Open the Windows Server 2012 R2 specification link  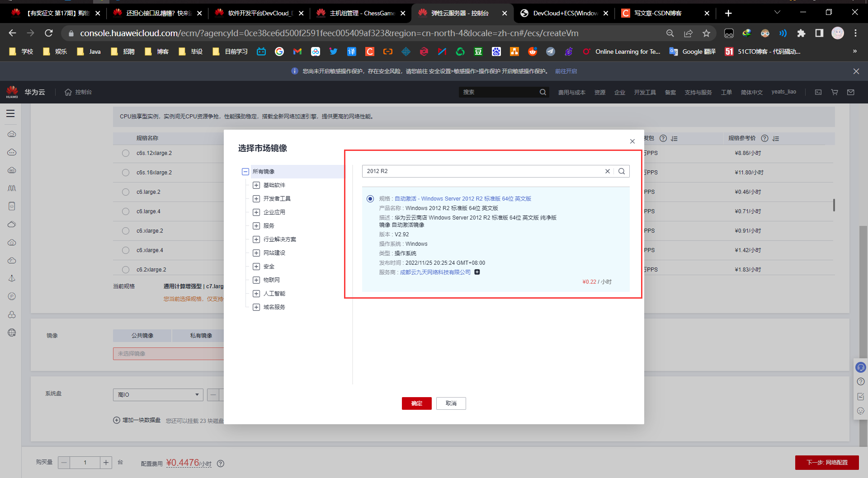(462, 199)
